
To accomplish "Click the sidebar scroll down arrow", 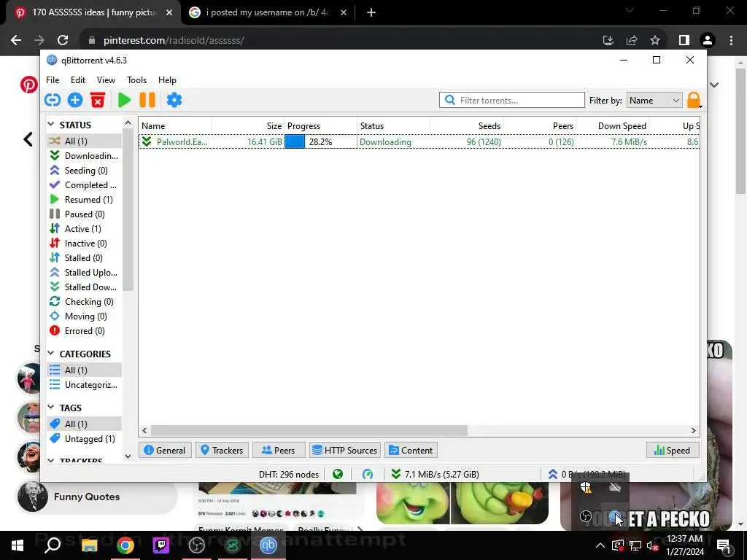I will click(x=128, y=456).
